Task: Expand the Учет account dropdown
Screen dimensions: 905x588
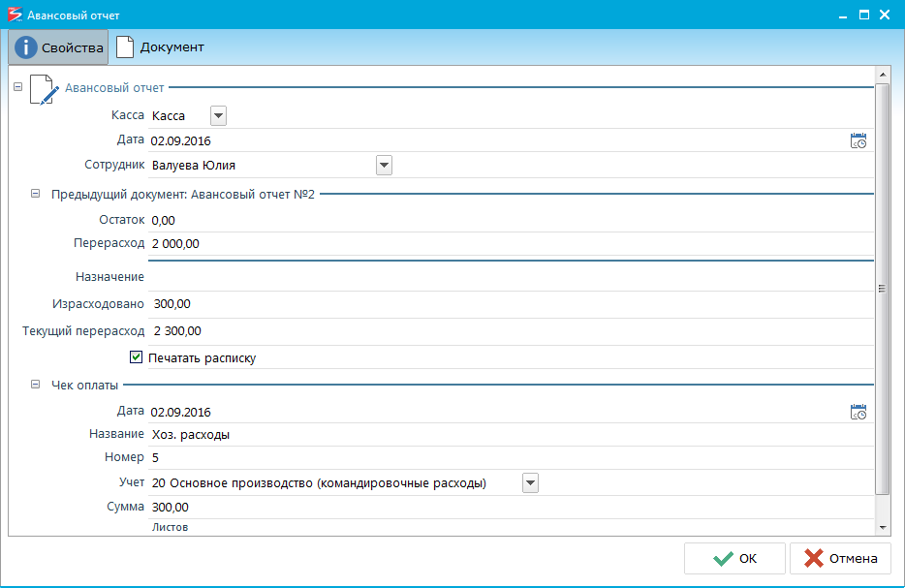Action: point(530,483)
